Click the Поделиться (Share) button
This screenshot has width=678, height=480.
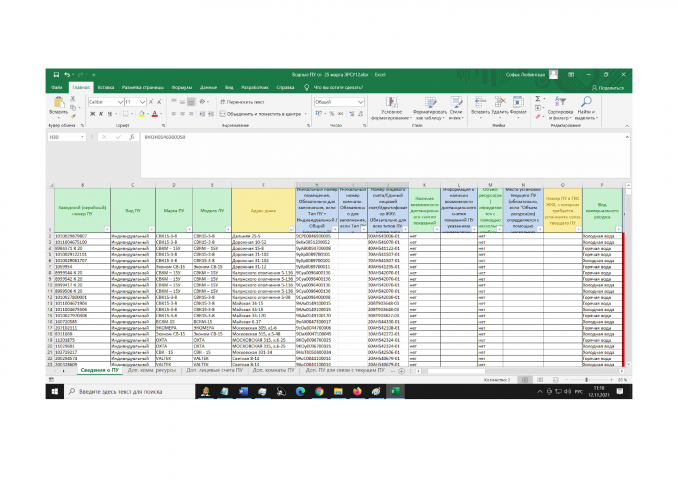[608, 88]
